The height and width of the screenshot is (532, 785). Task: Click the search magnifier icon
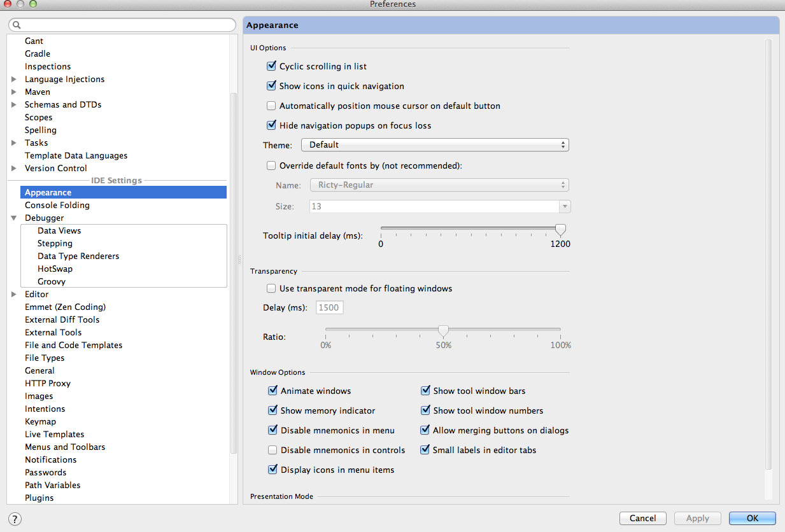(17, 25)
